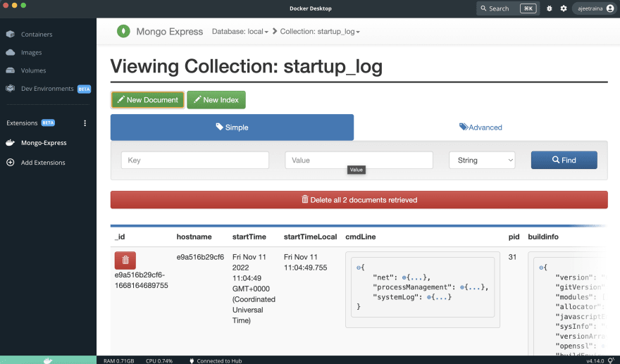Click the Mongo Express title link
The image size is (620, 364).
click(170, 32)
